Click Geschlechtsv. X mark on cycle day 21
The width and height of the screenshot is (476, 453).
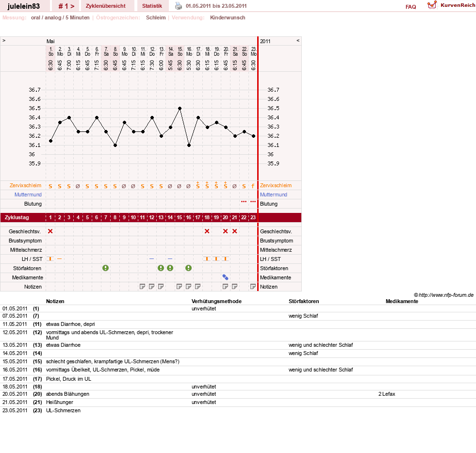[x=234, y=231]
